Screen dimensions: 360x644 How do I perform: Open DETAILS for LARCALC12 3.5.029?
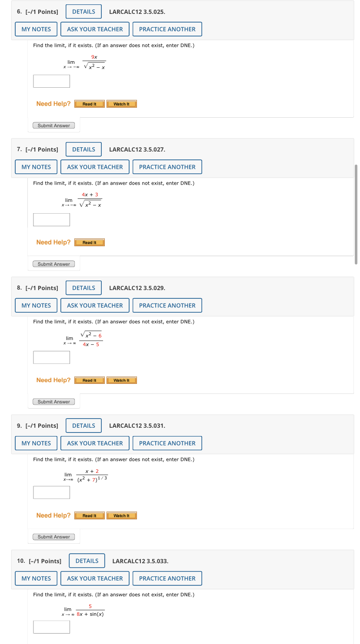coord(83,287)
